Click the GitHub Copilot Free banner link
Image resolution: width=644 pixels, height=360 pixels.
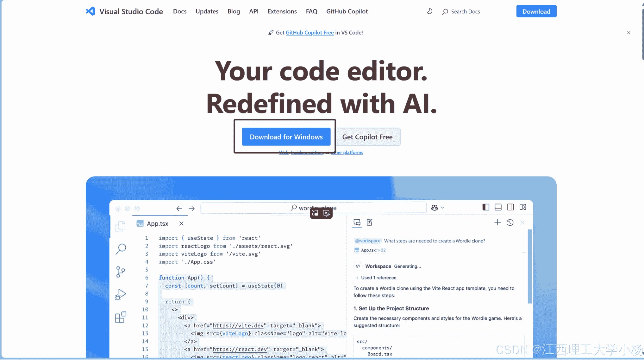[309, 32]
